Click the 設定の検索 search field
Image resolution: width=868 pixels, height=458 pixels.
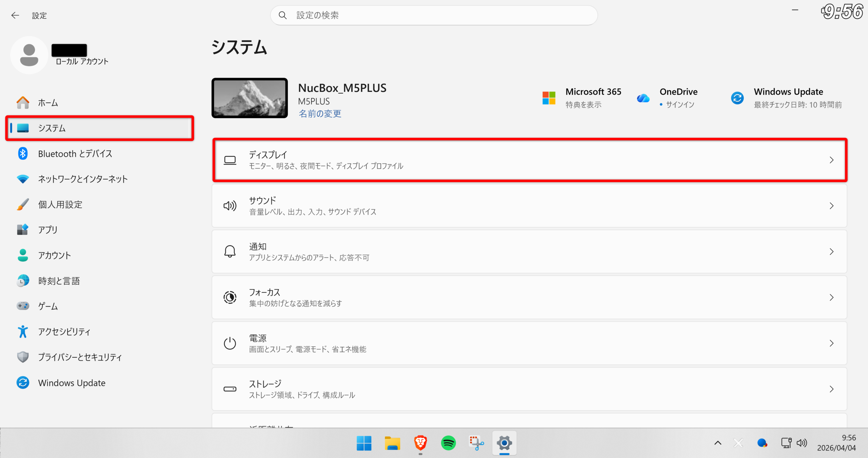pyautogui.click(x=434, y=15)
